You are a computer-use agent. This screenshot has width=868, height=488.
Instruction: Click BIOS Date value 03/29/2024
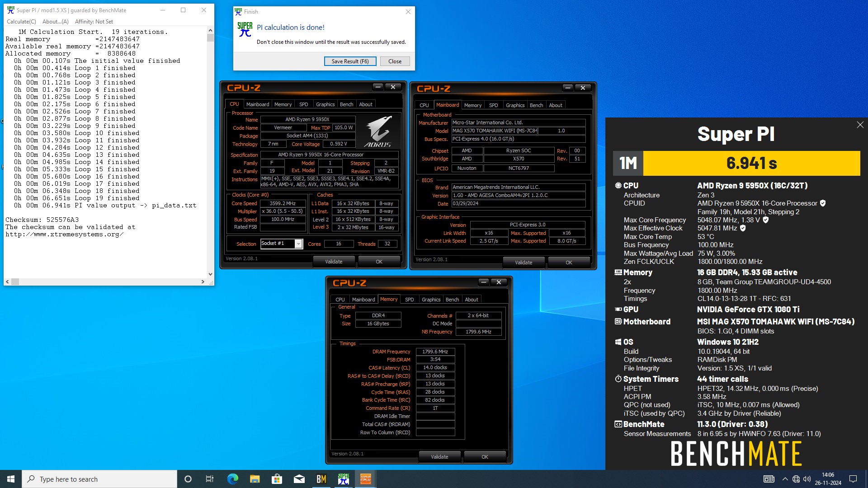pyautogui.click(x=519, y=203)
